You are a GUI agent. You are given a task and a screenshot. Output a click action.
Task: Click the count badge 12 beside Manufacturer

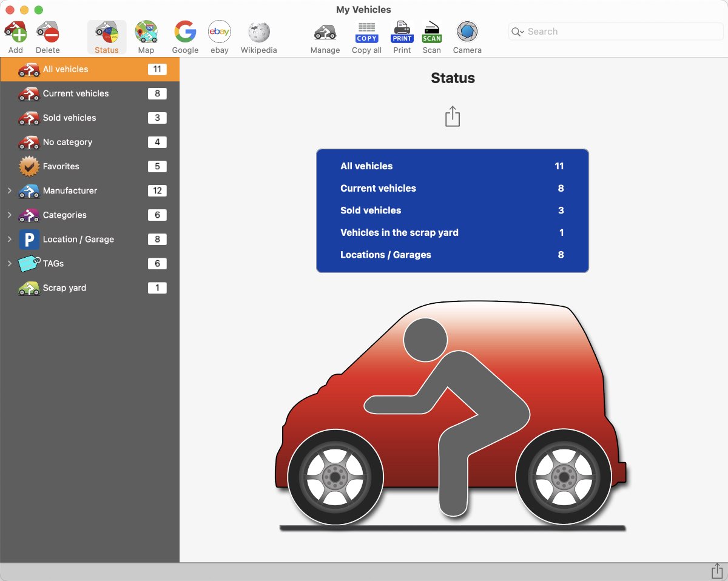tap(157, 190)
